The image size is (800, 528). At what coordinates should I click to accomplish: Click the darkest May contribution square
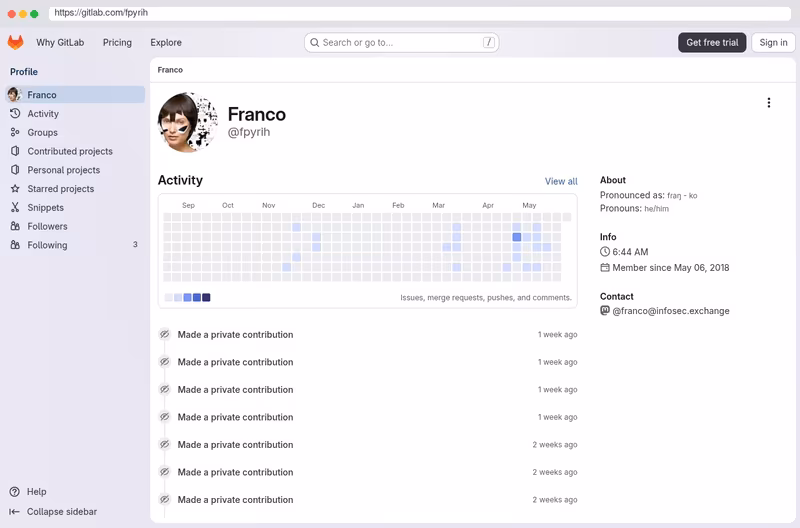517,237
